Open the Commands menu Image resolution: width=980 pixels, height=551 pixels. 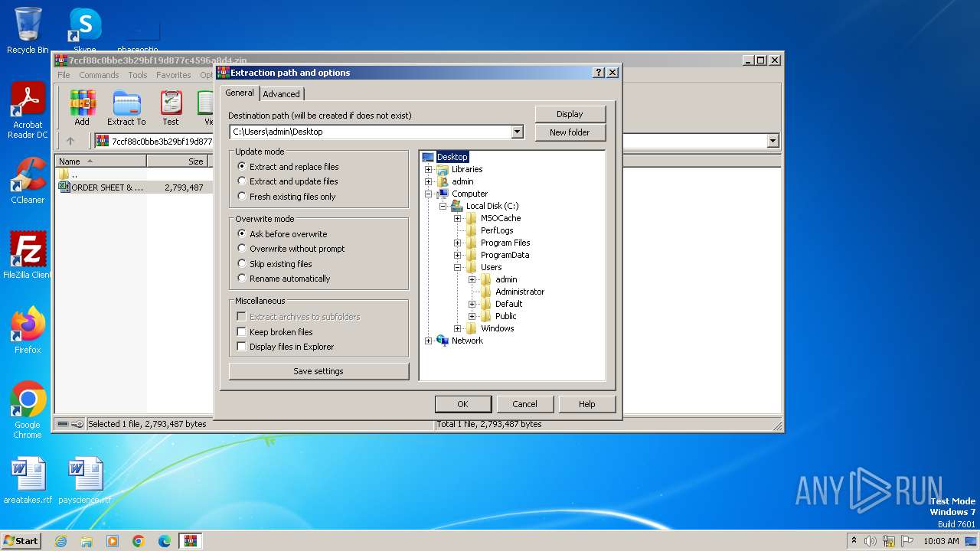[x=99, y=75]
